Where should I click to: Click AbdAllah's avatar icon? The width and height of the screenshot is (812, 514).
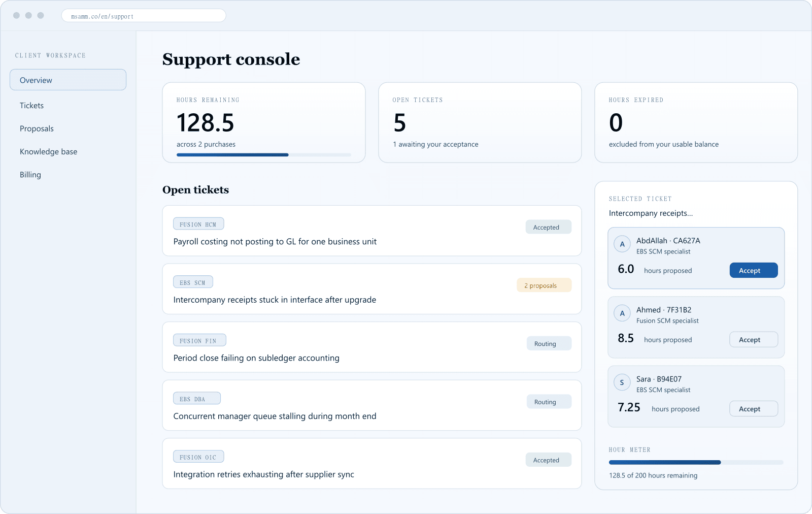(622, 244)
